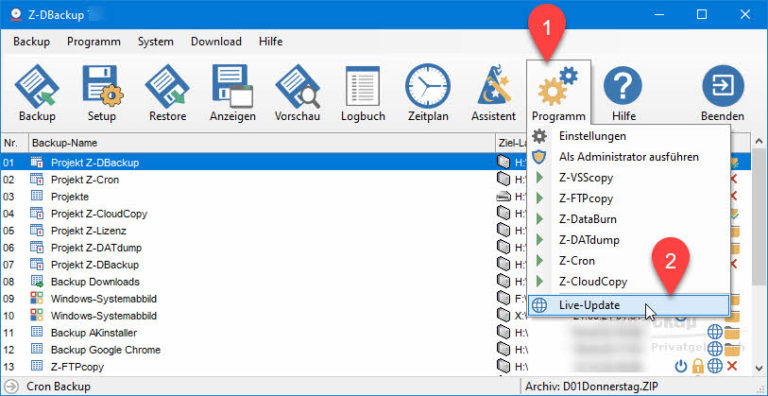This screenshot has height=396, width=768.
Task: Click the Z-DBackup title bar app icon
Action: [15, 15]
